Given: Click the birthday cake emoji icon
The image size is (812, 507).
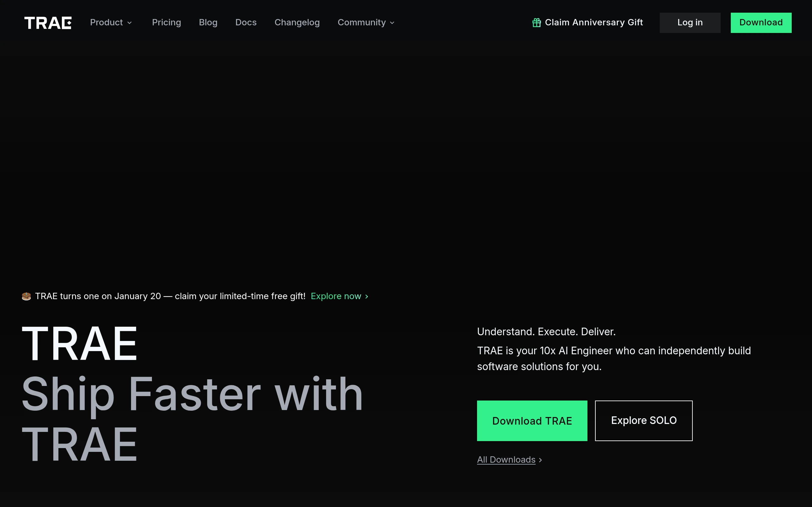Looking at the screenshot, I should (26, 296).
